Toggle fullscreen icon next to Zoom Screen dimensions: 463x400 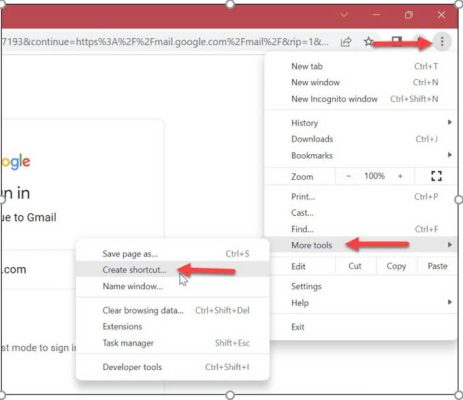click(436, 176)
